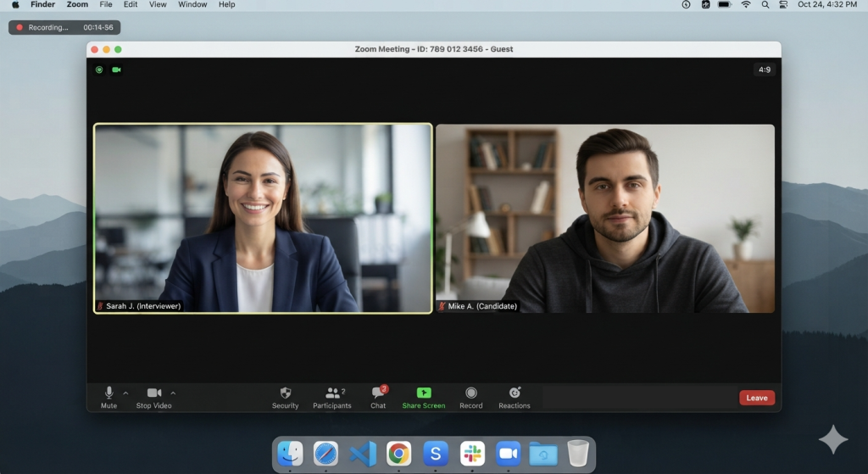Open the Zoom menu in menu bar
The width and height of the screenshot is (868, 474).
coord(77,4)
